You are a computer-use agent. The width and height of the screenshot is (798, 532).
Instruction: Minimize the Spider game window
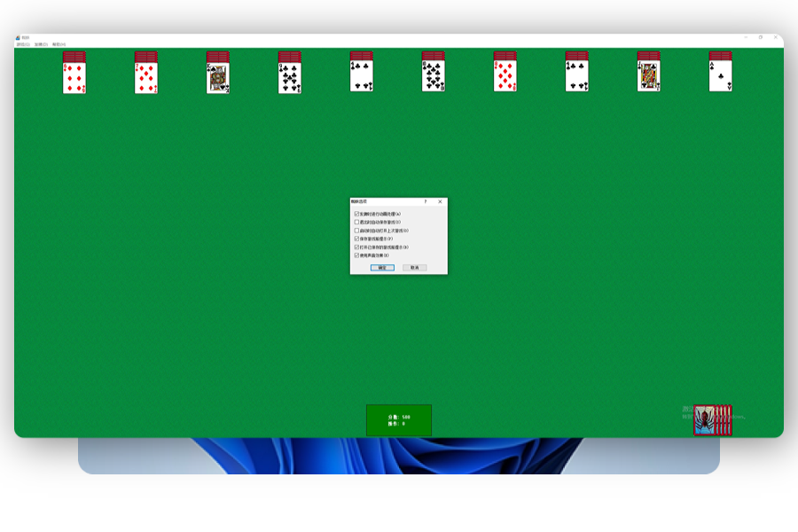point(746,37)
